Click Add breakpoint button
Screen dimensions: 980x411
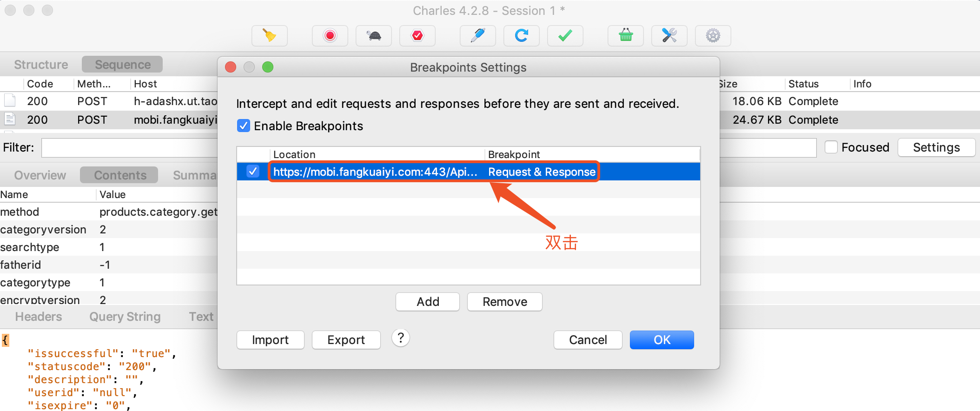coord(428,302)
